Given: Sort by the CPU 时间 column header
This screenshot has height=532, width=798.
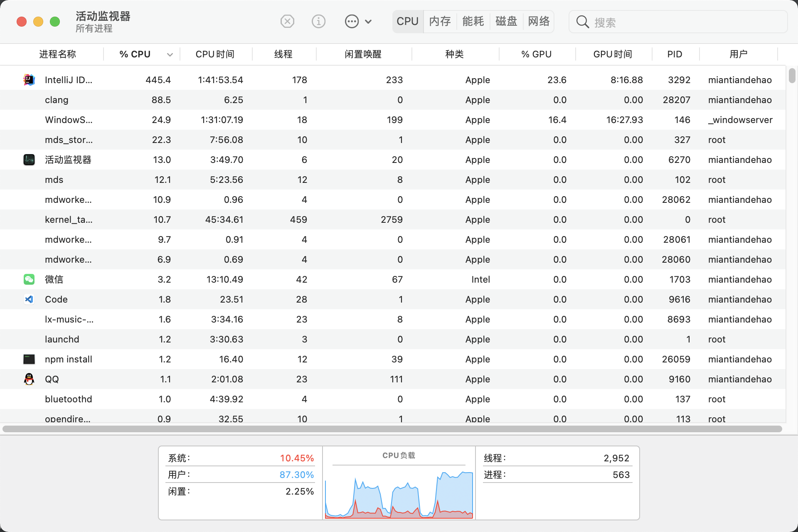Looking at the screenshot, I should (215, 54).
